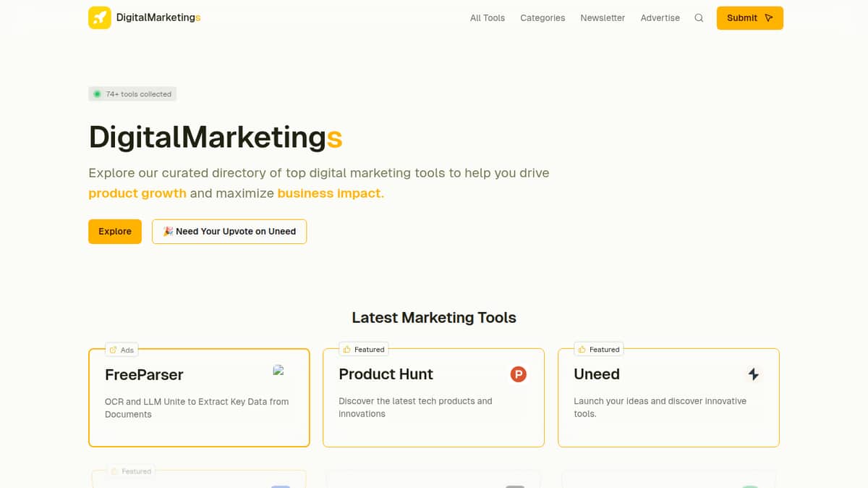Click Product Hunt description about tech products
Image resolution: width=868 pixels, height=488 pixels.
click(415, 407)
